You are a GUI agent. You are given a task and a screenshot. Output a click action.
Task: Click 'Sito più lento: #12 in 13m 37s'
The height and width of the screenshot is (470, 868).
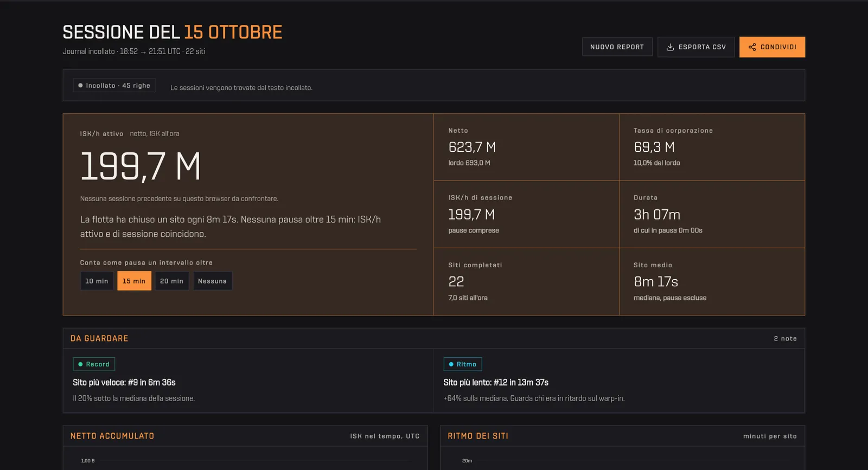pos(496,383)
